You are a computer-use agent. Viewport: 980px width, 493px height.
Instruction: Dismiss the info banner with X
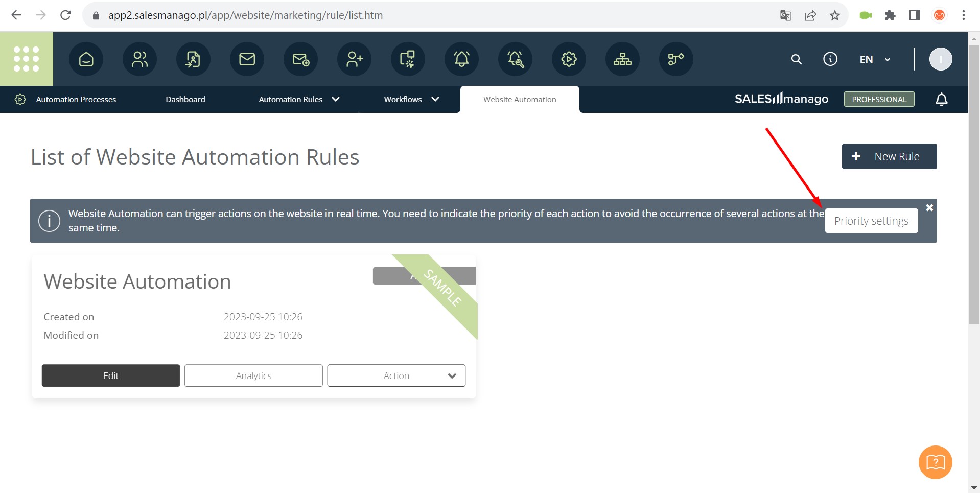[x=929, y=207]
